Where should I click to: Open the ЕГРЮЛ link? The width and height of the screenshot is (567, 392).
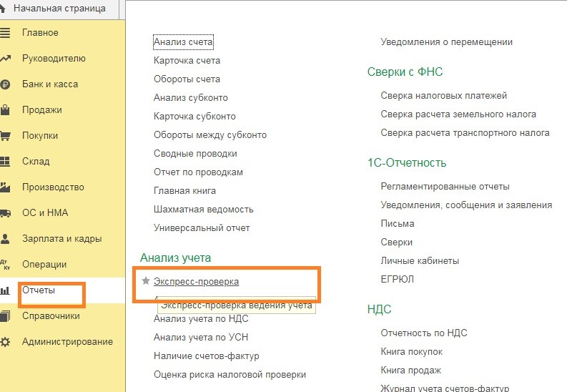[398, 280]
